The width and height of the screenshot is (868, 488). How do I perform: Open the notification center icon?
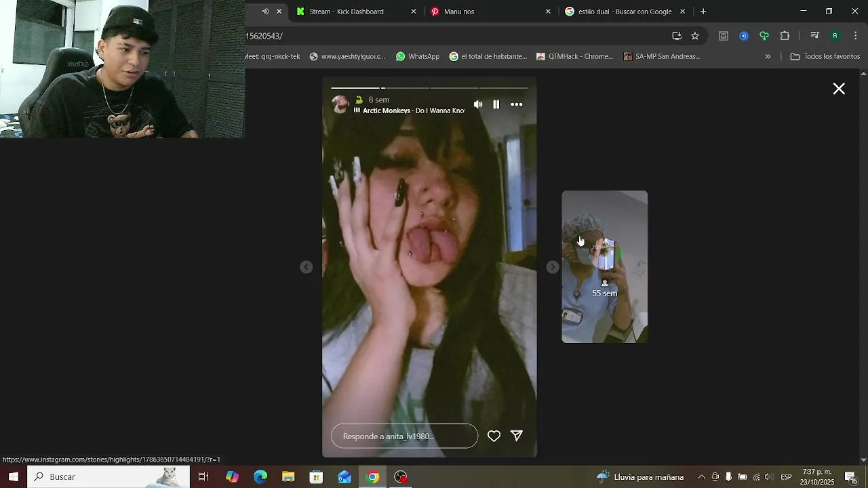point(850,476)
